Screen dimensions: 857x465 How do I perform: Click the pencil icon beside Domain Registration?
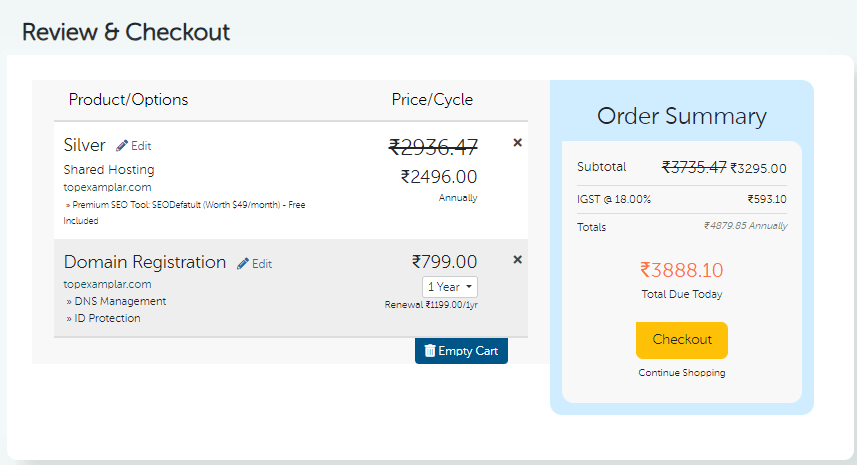[243, 264]
